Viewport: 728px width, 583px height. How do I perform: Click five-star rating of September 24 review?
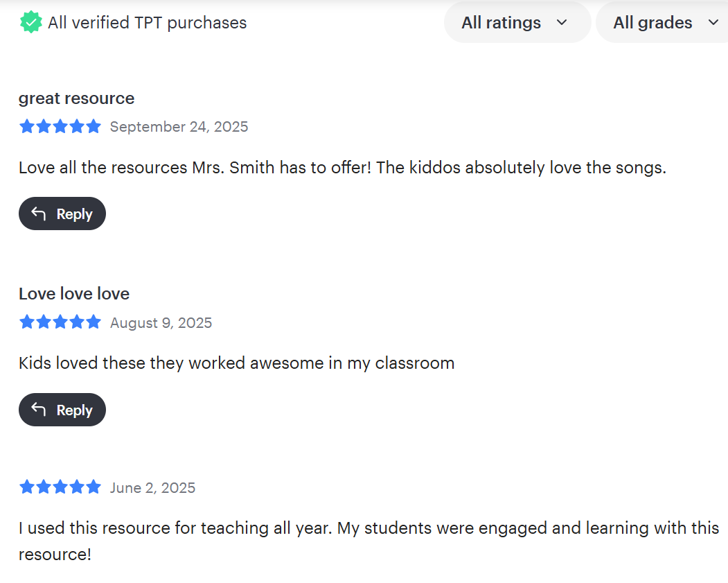click(60, 126)
